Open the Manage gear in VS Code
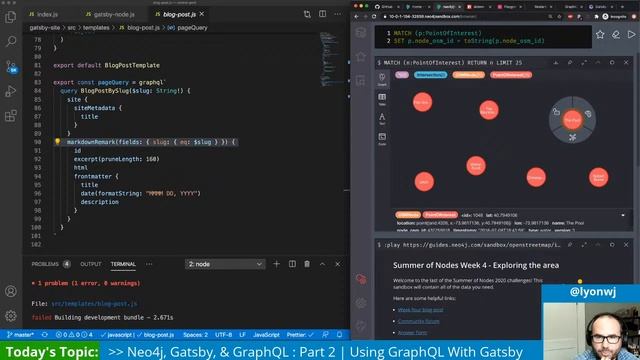 [x=11, y=316]
